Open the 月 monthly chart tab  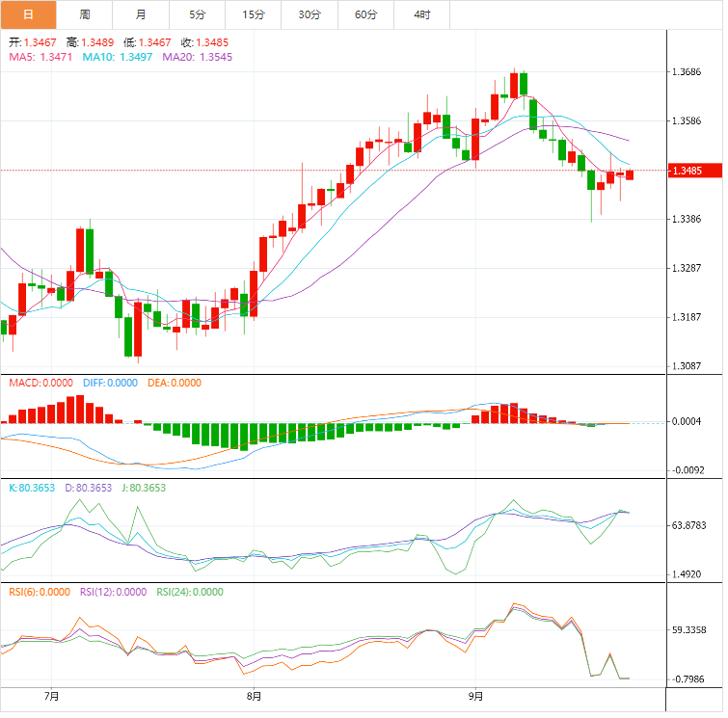coord(142,14)
